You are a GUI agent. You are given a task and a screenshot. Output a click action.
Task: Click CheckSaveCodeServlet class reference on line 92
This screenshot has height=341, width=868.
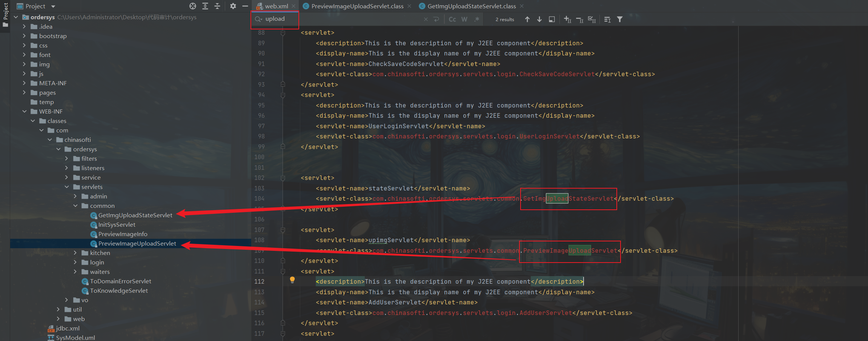(x=557, y=74)
